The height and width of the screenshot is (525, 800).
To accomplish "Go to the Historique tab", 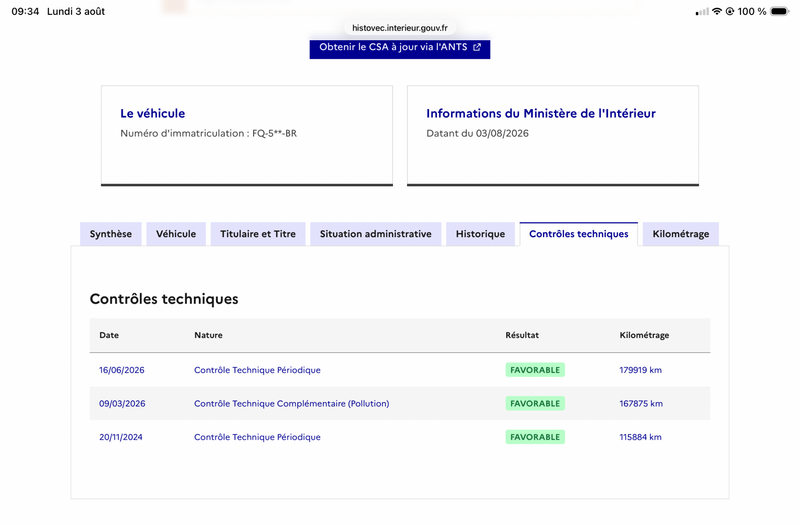I will [x=480, y=234].
